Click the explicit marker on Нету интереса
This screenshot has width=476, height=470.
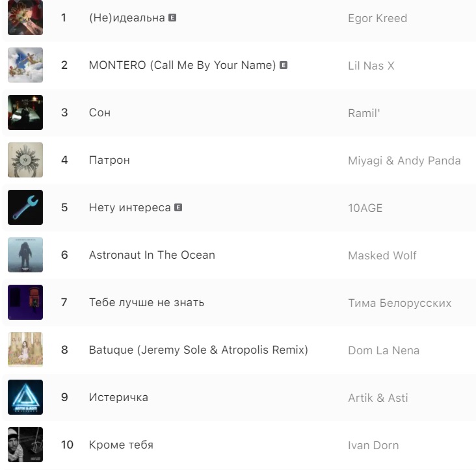coord(178,208)
